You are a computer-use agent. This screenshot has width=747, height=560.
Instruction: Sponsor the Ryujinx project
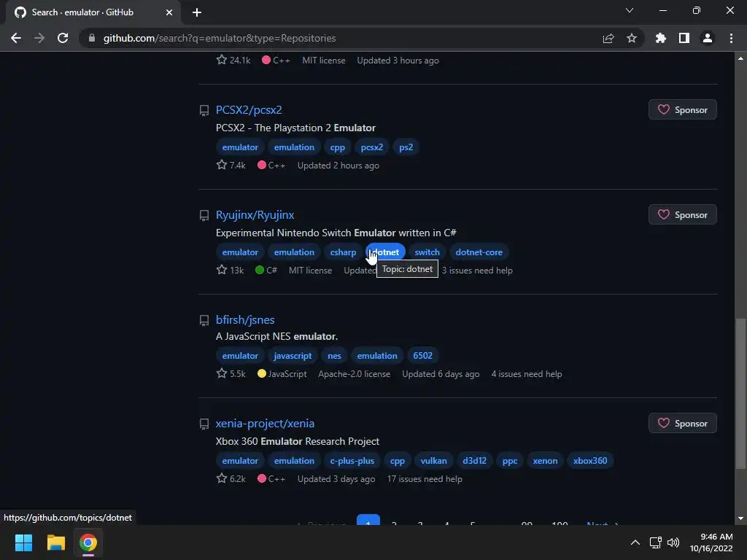[x=682, y=215]
